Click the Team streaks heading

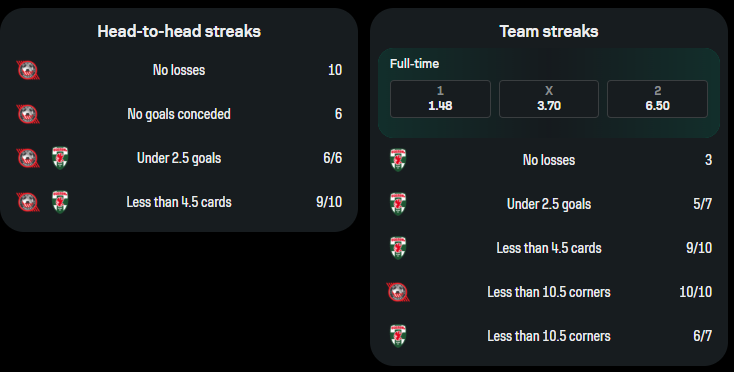pyautogui.click(x=549, y=31)
